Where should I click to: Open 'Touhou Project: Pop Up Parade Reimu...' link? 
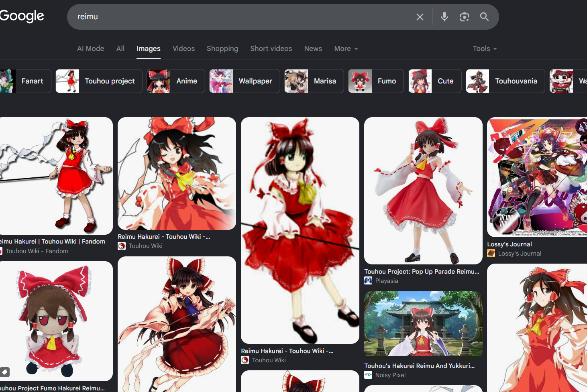pyautogui.click(x=422, y=272)
